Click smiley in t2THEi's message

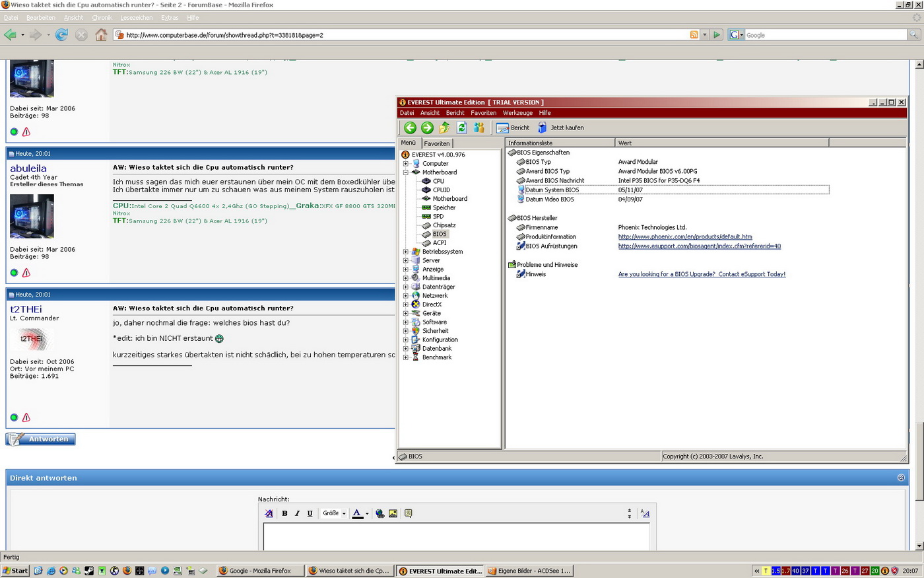click(219, 338)
